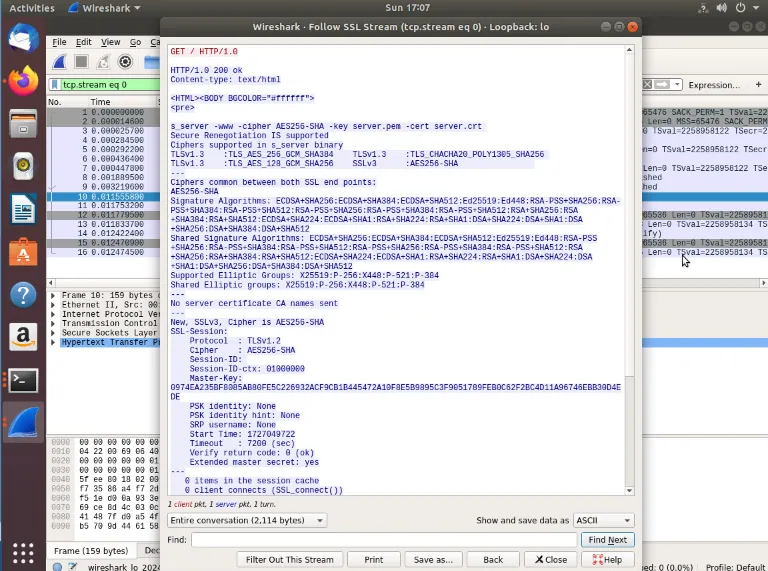The height and width of the screenshot is (571, 768).
Task: Select packet number 3 in the packet list
Action: point(103,131)
